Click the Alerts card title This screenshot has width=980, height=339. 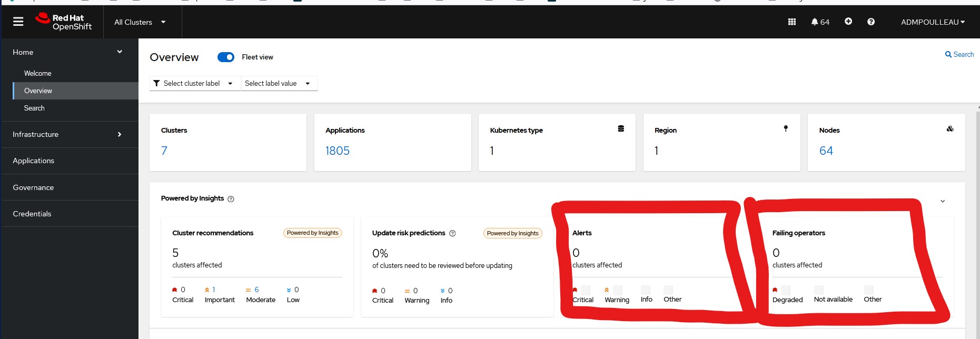582,233
